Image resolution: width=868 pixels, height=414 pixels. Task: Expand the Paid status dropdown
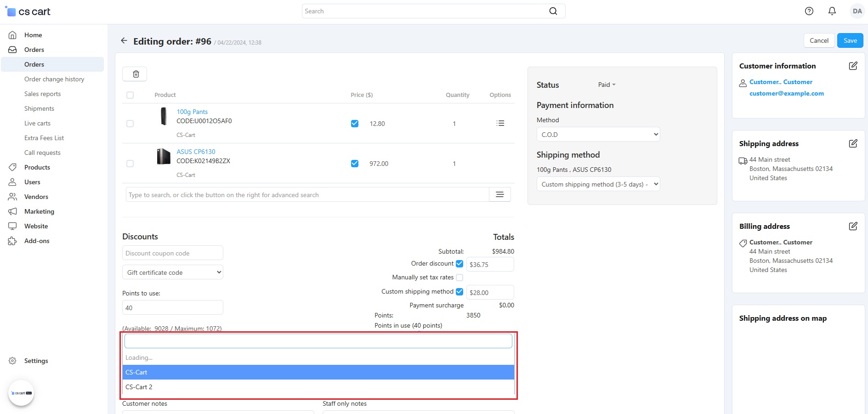(x=607, y=85)
